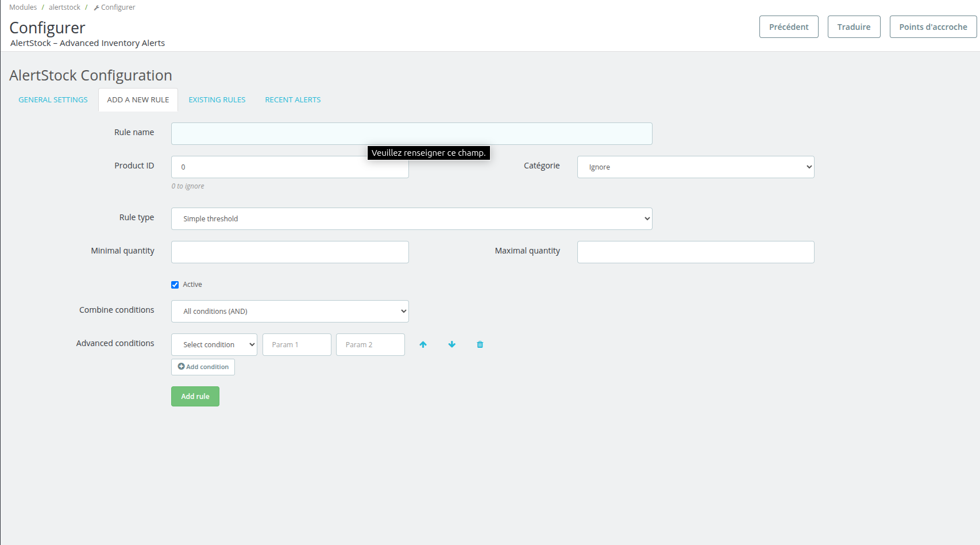Focus the Minimal quantity field
The width and height of the screenshot is (980, 545).
click(290, 252)
